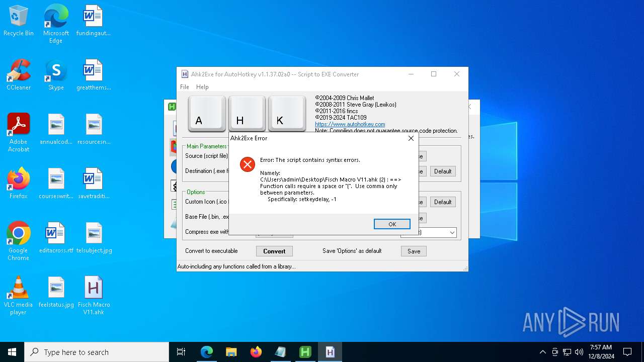Switch to Ahk2Exe taskbar button
644x362 pixels.
(x=330, y=352)
